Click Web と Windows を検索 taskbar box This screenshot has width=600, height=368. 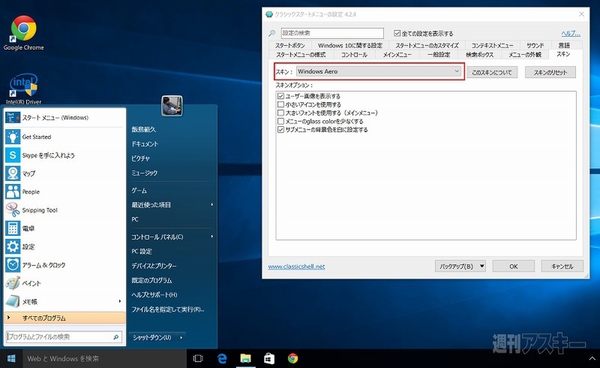104,358
